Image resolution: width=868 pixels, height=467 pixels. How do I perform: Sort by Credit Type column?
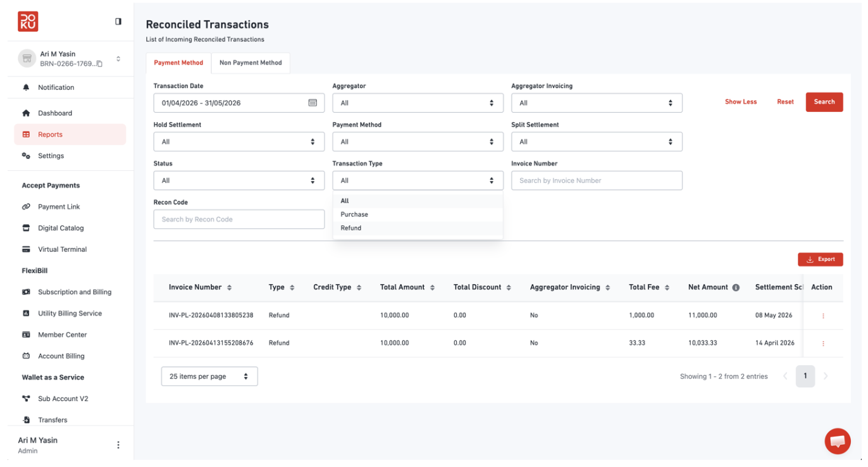(x=359, y=288)
